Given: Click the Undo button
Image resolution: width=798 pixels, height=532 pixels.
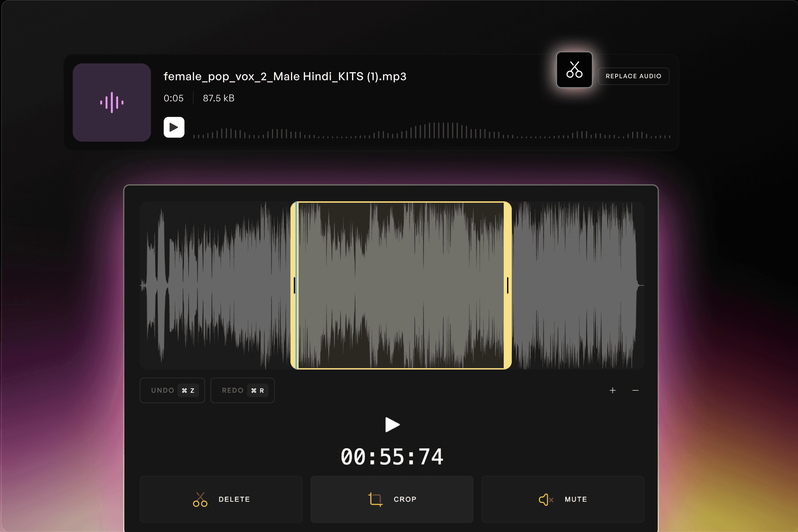Looking at the screenshot, I should [172, 390].
